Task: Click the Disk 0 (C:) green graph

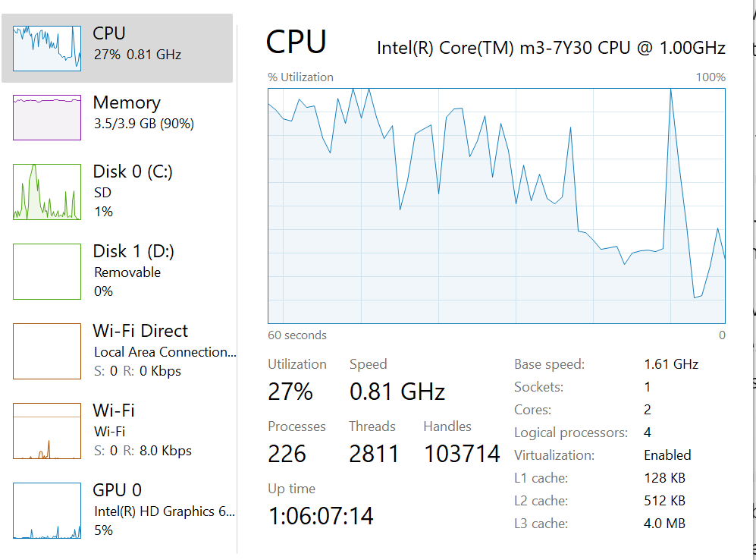Action: click(46, 192)
